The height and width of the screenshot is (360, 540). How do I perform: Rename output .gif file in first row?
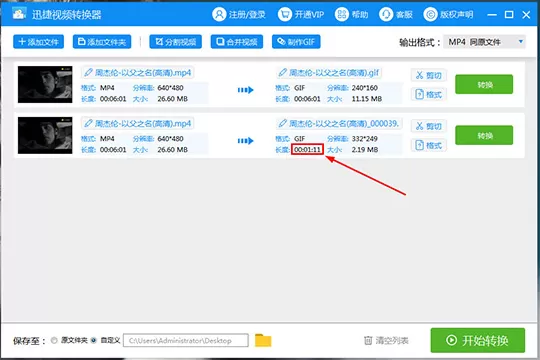[283, 73]
